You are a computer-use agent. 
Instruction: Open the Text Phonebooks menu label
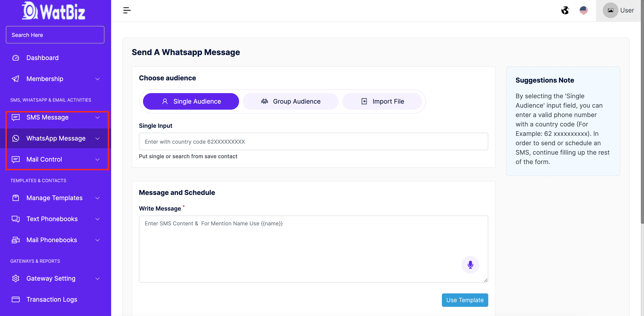(52, 219)
